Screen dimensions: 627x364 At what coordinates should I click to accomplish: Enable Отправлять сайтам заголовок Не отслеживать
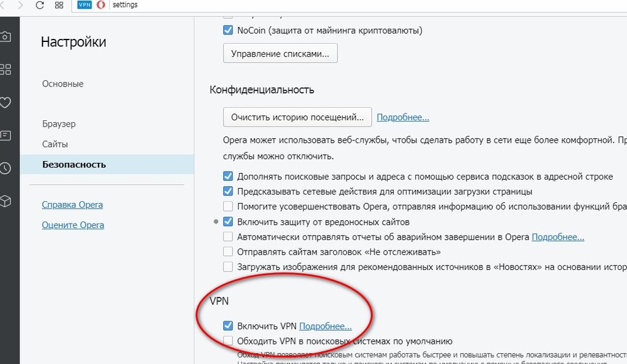coord(228,251)
